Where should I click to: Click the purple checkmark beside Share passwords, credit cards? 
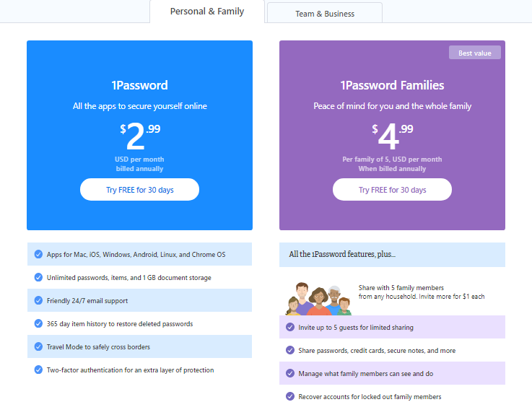[x=290, y=350]
